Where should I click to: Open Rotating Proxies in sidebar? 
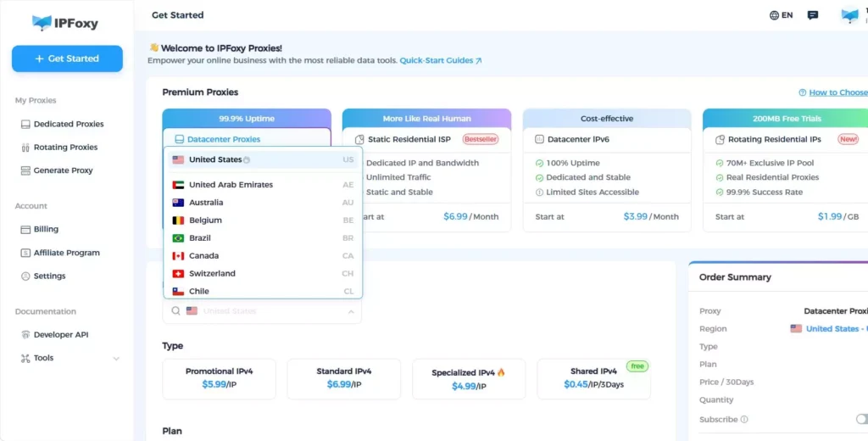[x=65, y=148]
